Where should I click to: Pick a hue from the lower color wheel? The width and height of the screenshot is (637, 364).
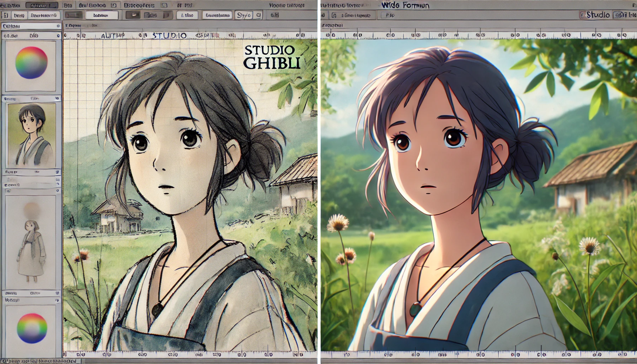click(x=32, y=328)
